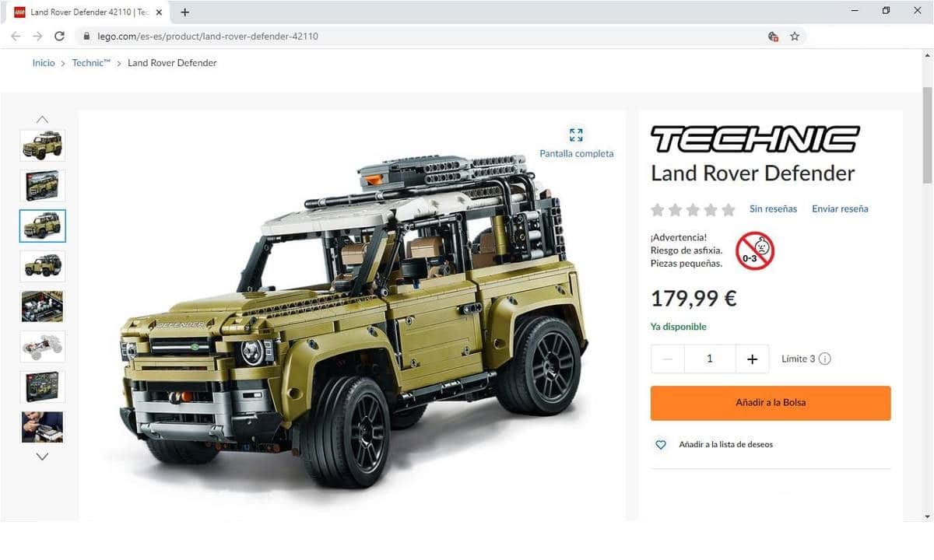Click the quantity input field
934x560 pixels.
tap(710, 359)
